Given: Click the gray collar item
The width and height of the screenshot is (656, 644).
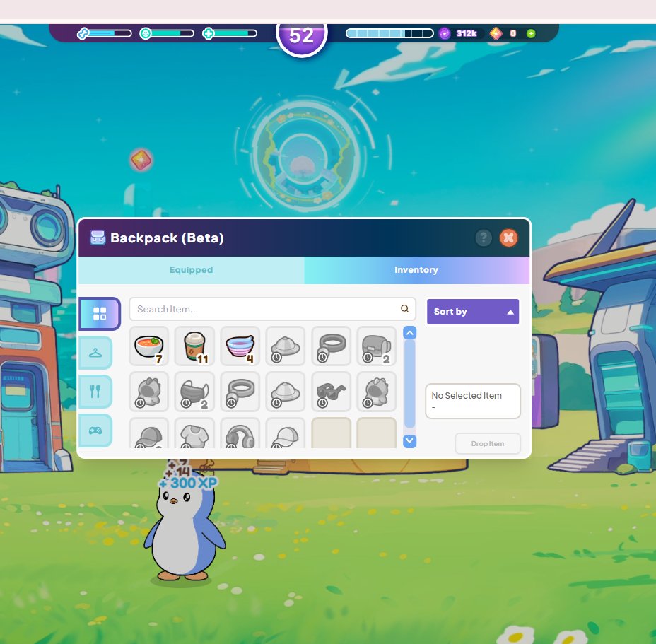Looking at the screenshot, I should click(x=331, y=346).
